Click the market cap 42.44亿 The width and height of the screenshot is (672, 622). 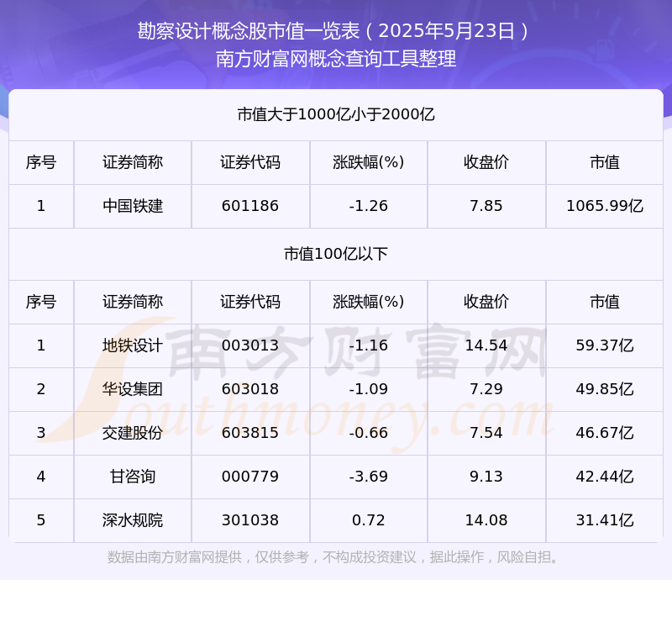[605, 477]
